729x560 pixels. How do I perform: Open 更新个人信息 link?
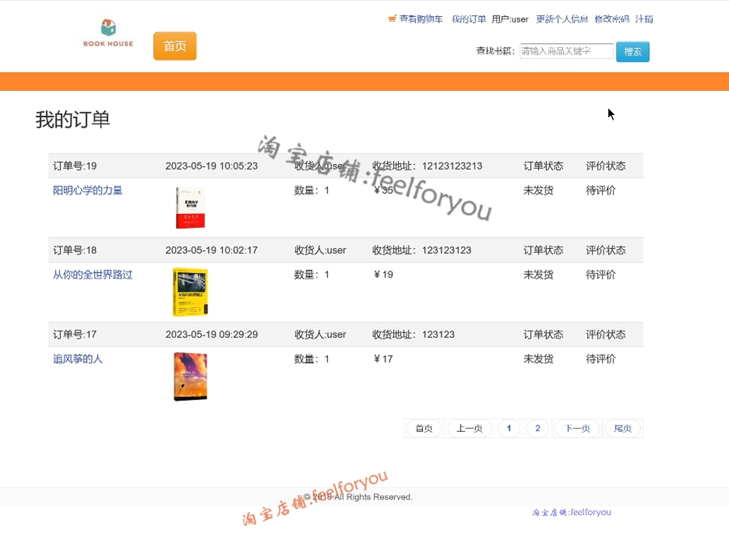(x=562, y=19)
